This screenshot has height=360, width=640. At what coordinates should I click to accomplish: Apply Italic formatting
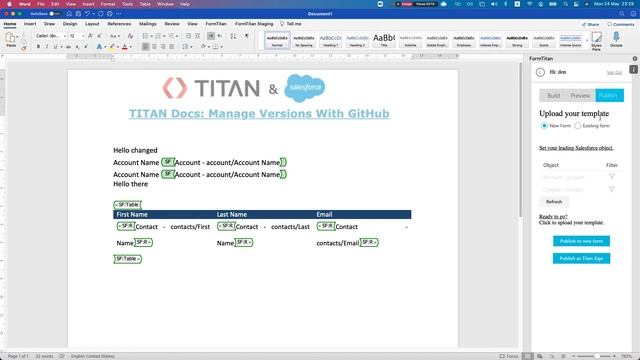tap(47, 47)
